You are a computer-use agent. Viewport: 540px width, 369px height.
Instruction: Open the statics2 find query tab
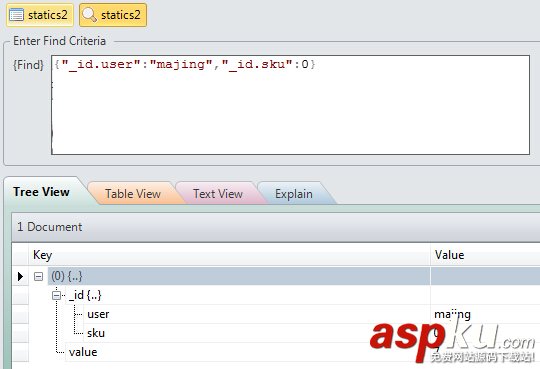(x=113, y=15)
